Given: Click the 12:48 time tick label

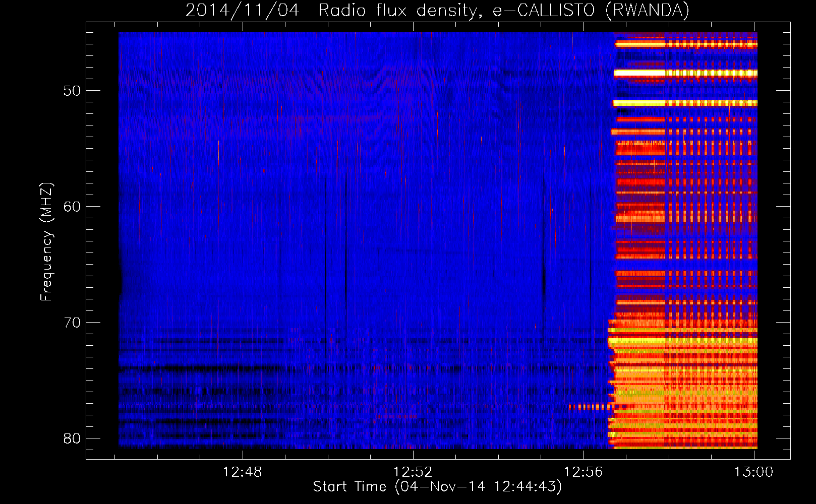Looking at the screenshot, I should coord(243,472).
